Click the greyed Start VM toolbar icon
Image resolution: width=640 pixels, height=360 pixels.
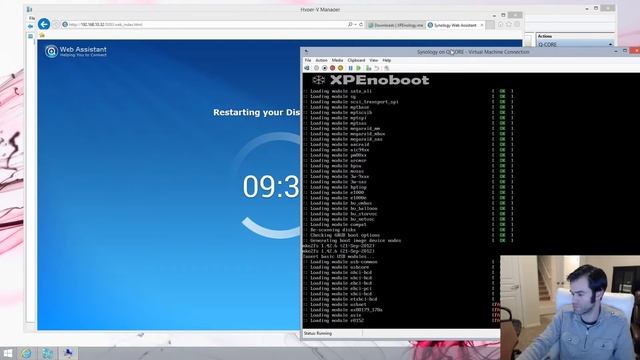[316, 68]
